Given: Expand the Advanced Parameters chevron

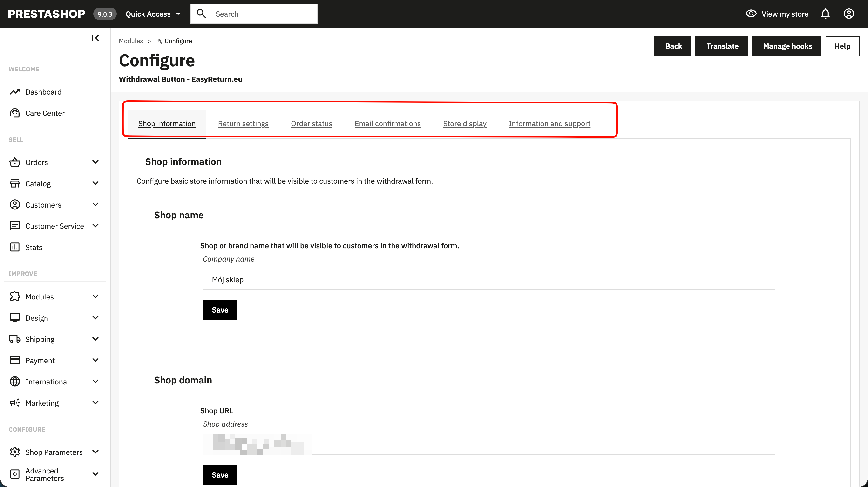Looking at the screenshot, I should (95, 474).
